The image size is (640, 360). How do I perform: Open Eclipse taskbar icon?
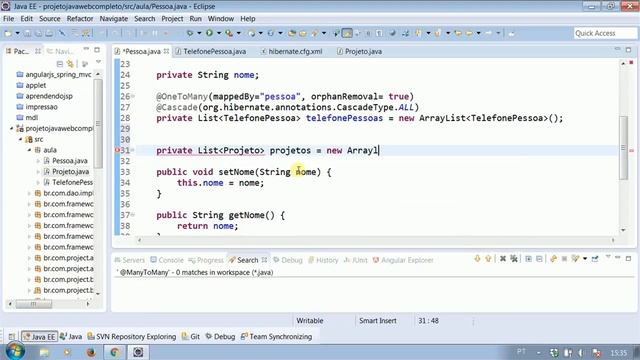[138, 352]
